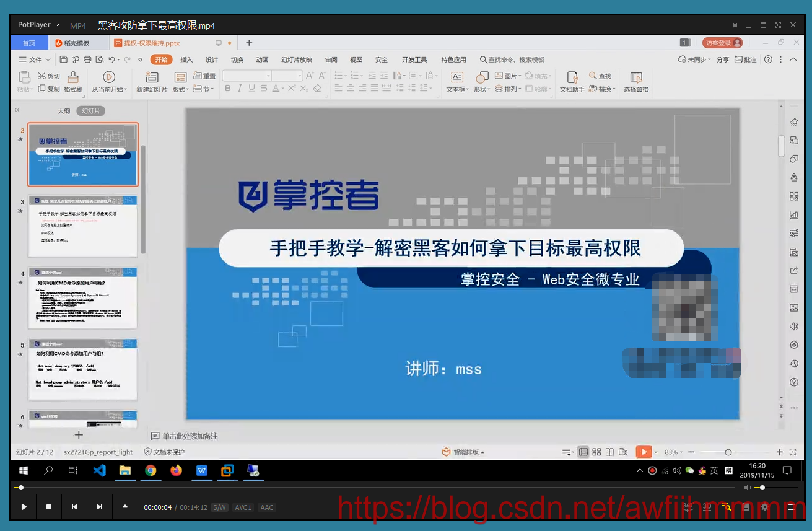
Task: Click 从当前开始 slideshow play icon
Action: click(109, 77)
